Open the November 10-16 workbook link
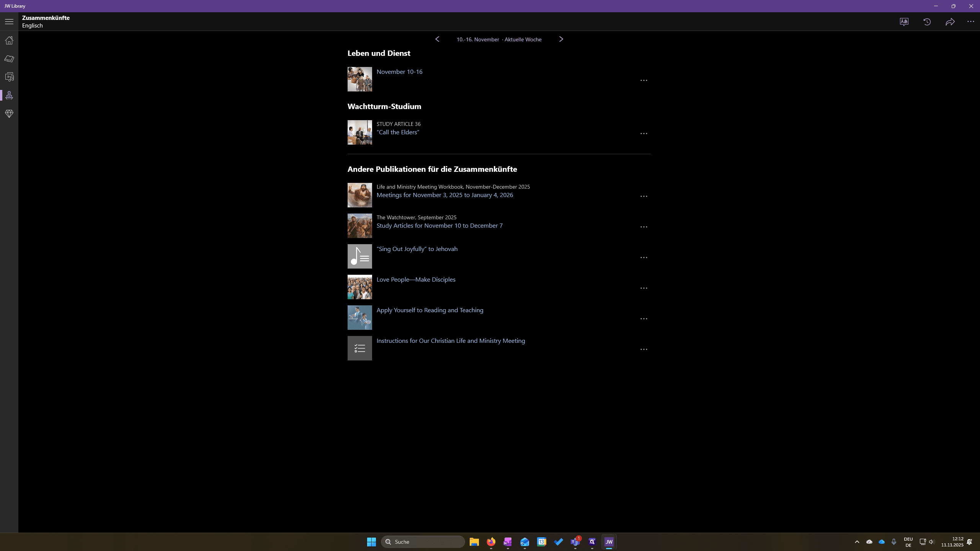The image size is (980, 551). (x=399, y=72)
